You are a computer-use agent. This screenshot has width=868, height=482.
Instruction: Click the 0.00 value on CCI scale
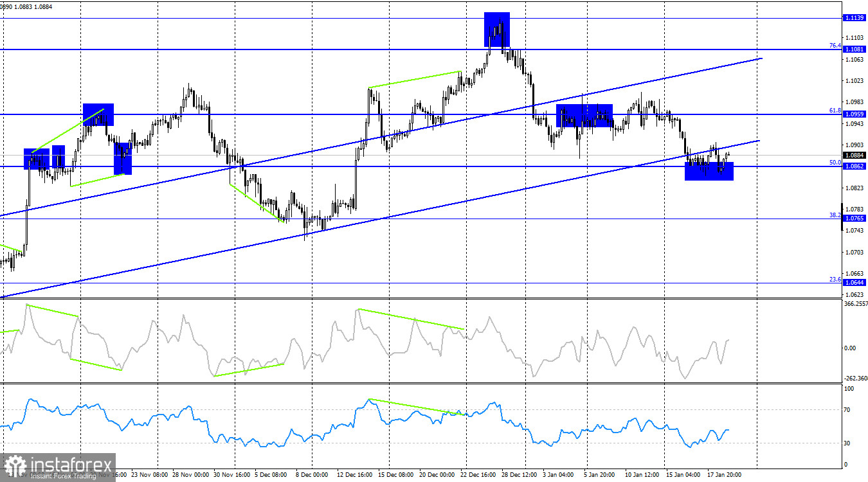851,348
